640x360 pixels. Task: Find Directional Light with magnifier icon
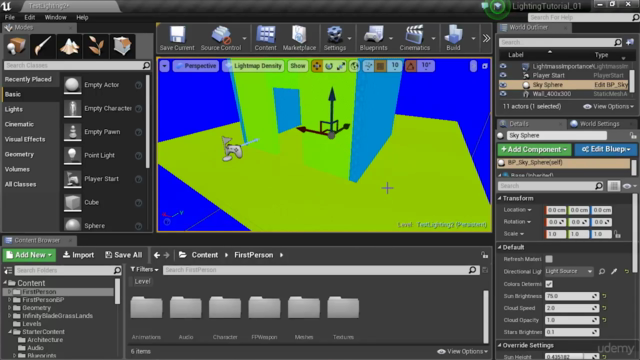click(x=602, y=271)
